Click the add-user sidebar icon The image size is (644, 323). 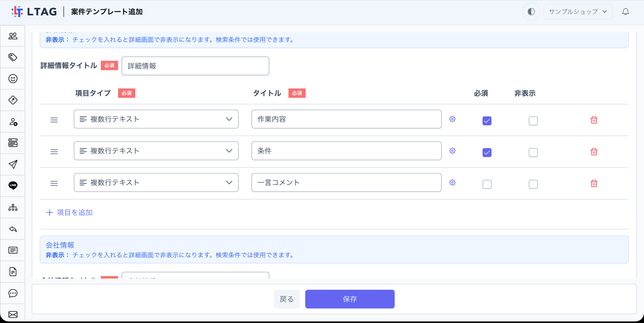point(13,122)
